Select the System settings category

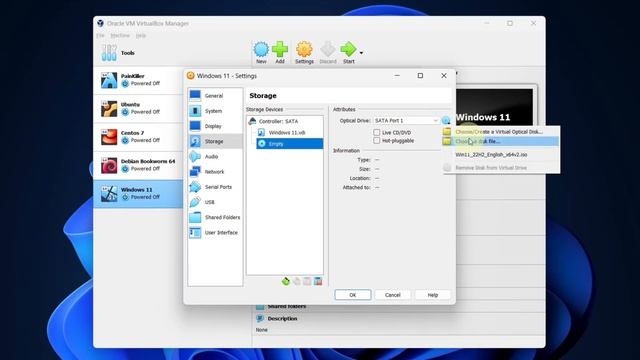pos(215,111)
